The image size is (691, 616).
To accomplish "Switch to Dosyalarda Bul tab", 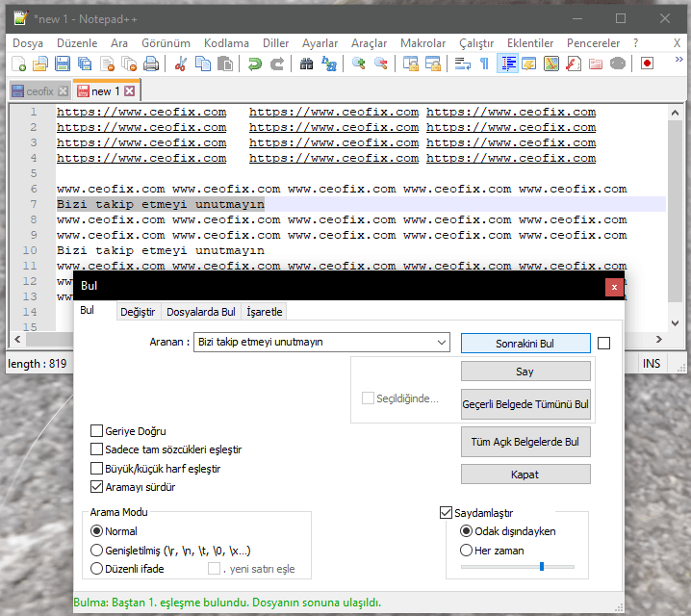I will (201, 312).
